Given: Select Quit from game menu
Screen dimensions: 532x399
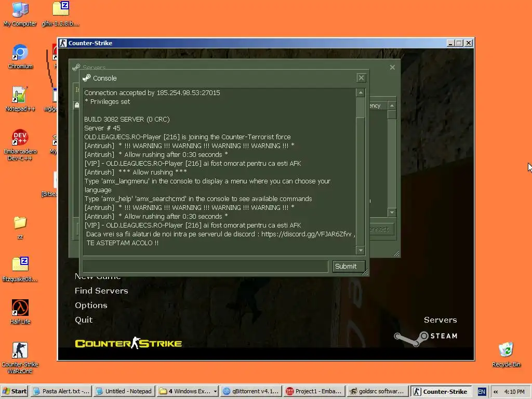Looking at the screenshot, I should [x=84, y=320].
